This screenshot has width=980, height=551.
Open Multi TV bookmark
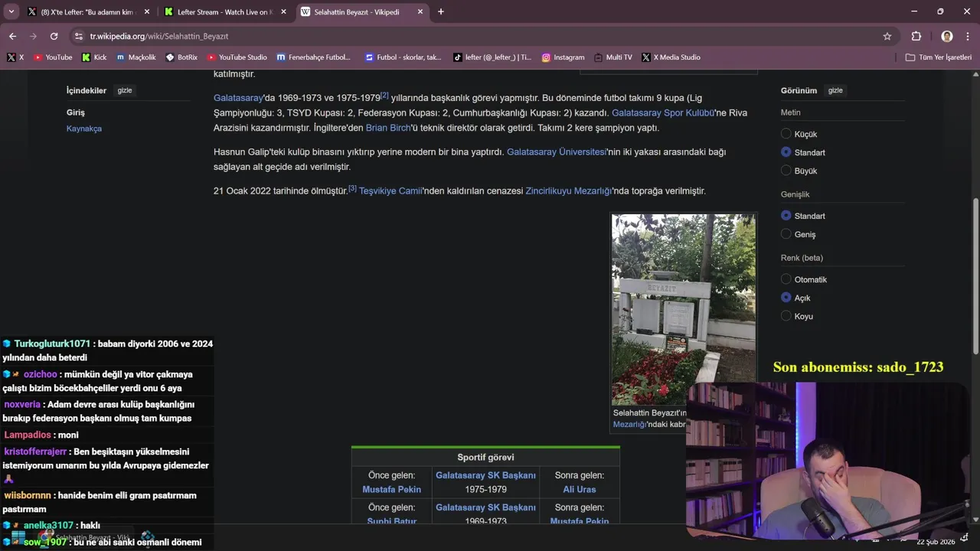(613, 57)
